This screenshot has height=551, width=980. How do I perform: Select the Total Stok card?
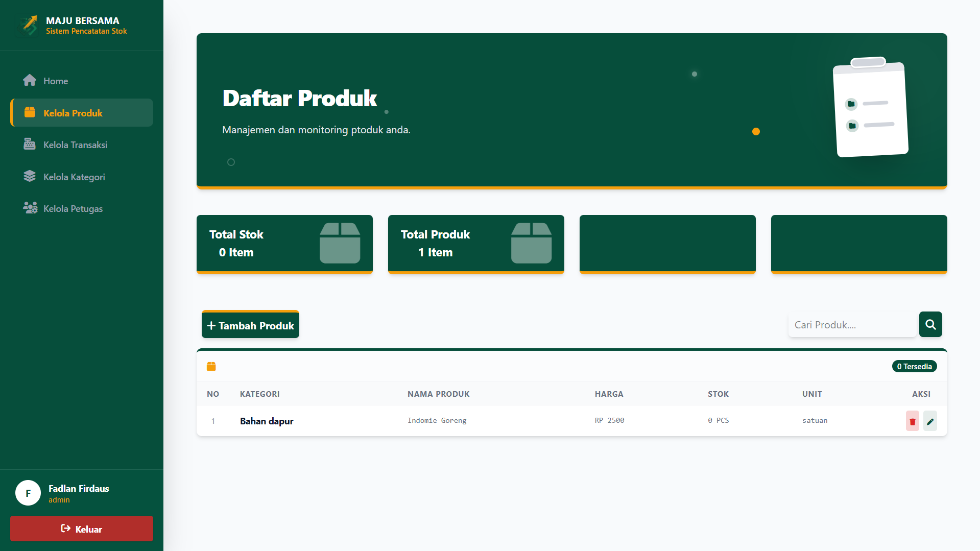pyautogui.click(x=284, y=244)
